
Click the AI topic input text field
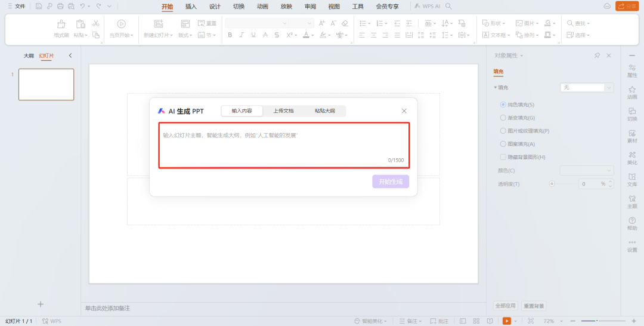(x=284, y=145)
